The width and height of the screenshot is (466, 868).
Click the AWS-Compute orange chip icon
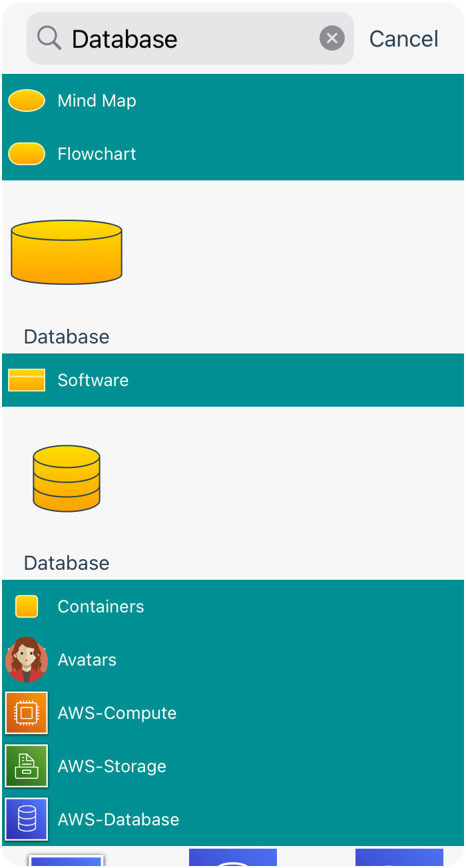click(27, 713)
